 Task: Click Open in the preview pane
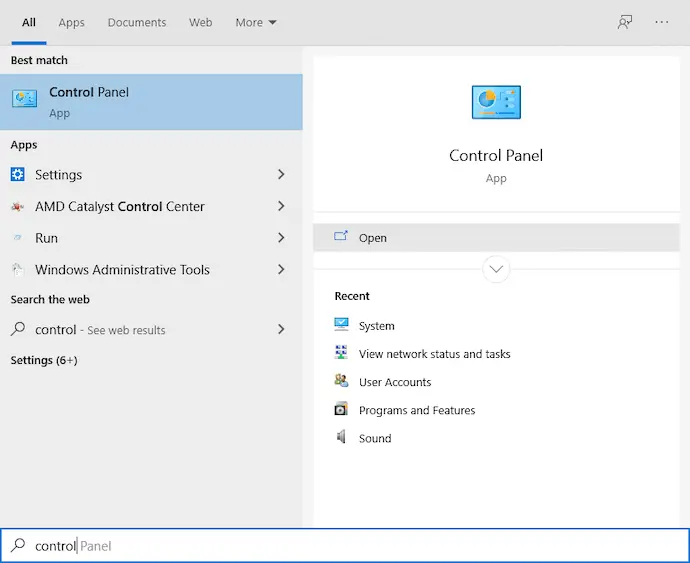pos(496,238)
